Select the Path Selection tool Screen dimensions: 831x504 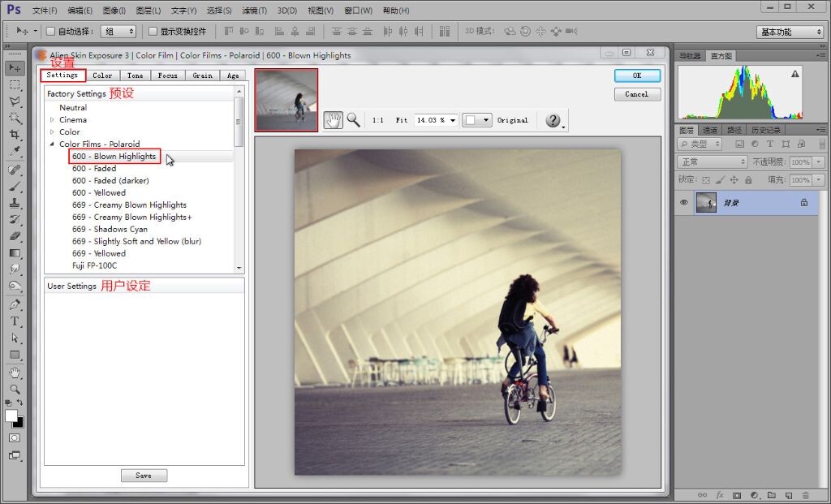click(x=15, y=338)
